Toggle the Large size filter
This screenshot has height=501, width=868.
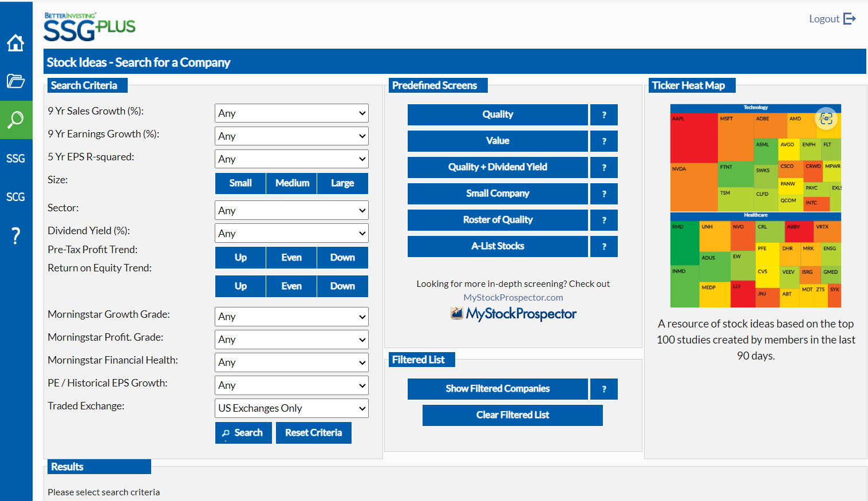342,183
